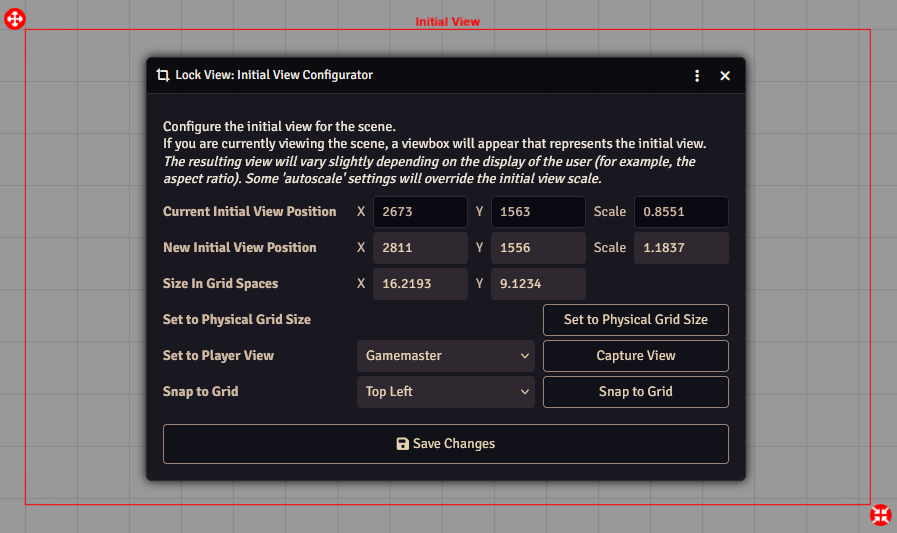Click the Size In Grid Spaces X field
Image resolution: width=897 pixels, height=533 pixels.
click(x=420, y=284)
